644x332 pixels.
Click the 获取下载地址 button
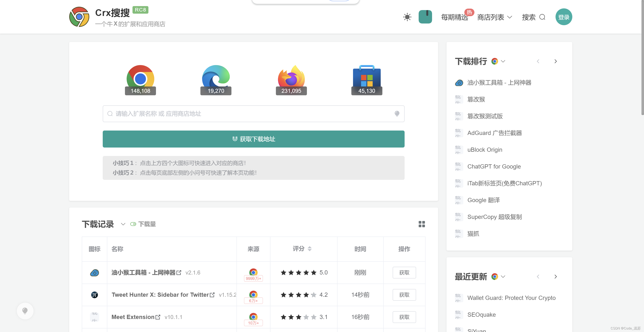pyautogui.click(x=253, y=139)
